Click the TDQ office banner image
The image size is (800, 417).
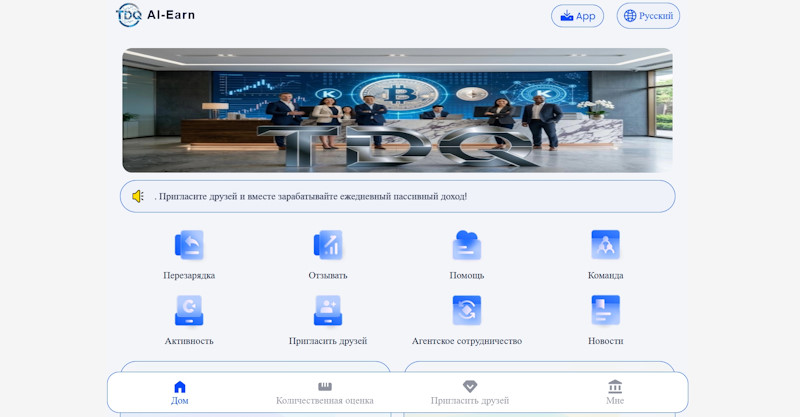click(x=397, y=110)
